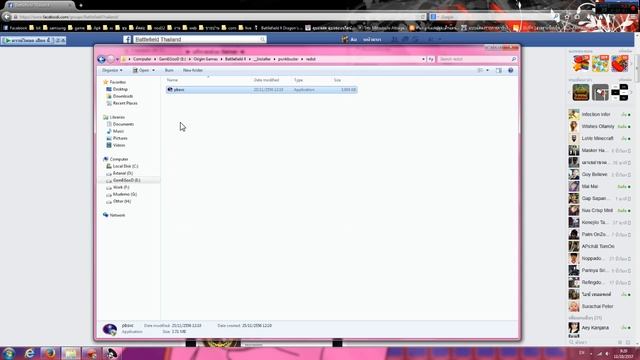The height and width of the screenshot is (360, 640).
Task: Click Origin Games in the address breadcrumb
Action: pos(206,59)
